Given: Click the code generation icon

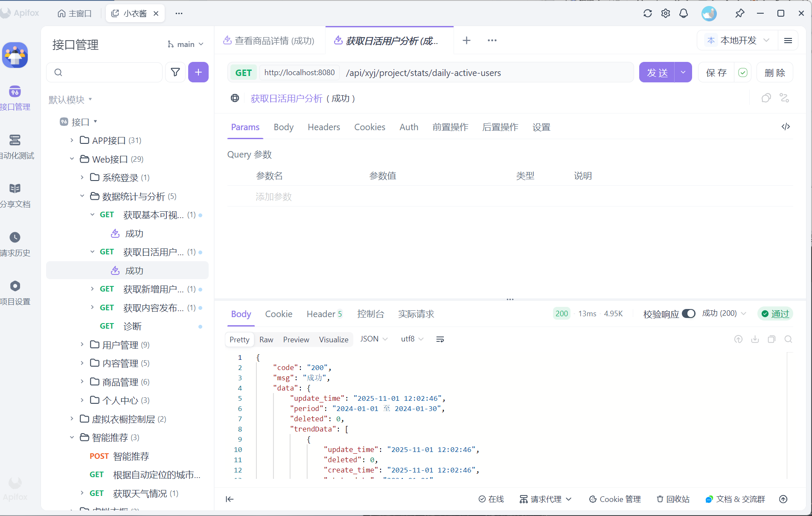Looking at the screenshot, I should pyautogui.click(x=786, y=127).
